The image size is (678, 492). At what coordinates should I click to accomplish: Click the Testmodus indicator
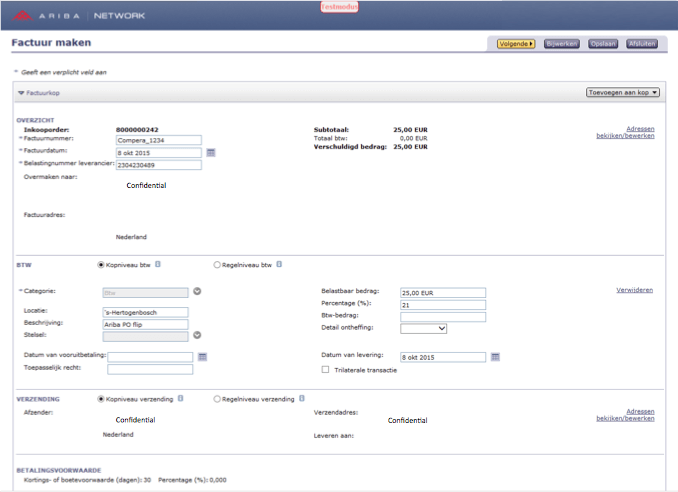(339, 7)
